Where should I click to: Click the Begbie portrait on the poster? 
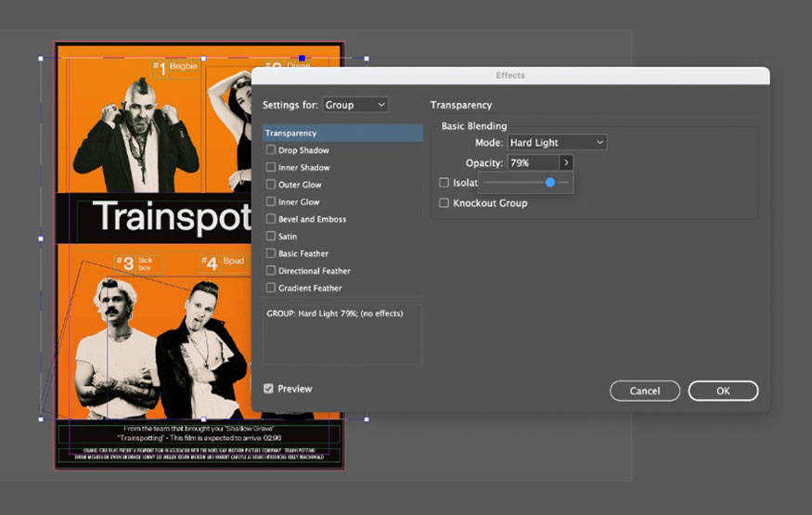click(x=136, y=135)
